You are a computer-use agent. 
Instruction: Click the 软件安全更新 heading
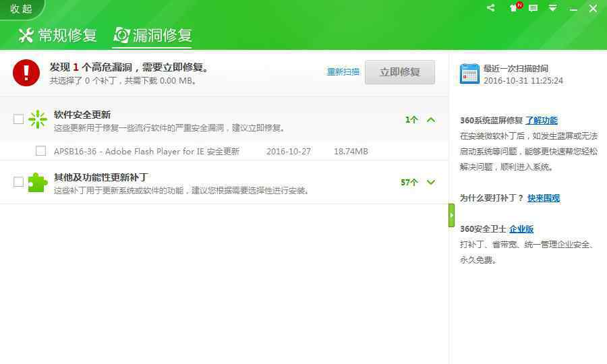click(x=82, y=115)
